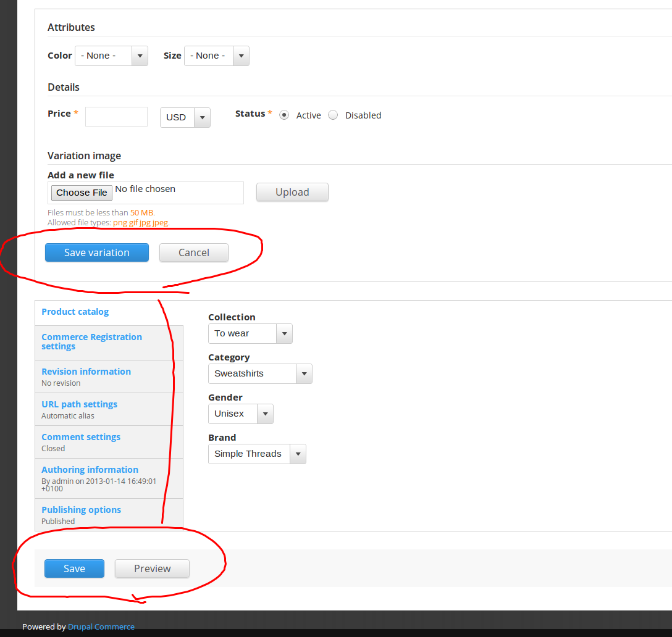Open the Product catalog vertical tab
The width and height of the screenshot is (672, 637).
tap(75, 312)
